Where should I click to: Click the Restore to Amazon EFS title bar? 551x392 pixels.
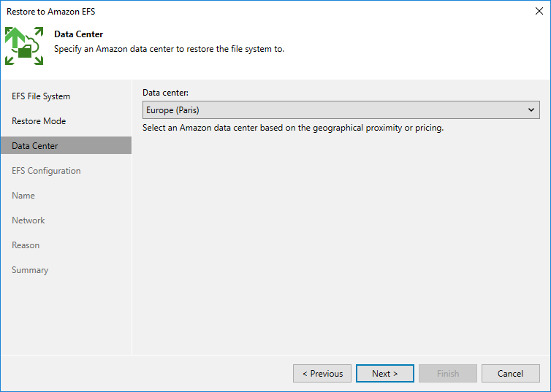219,12
